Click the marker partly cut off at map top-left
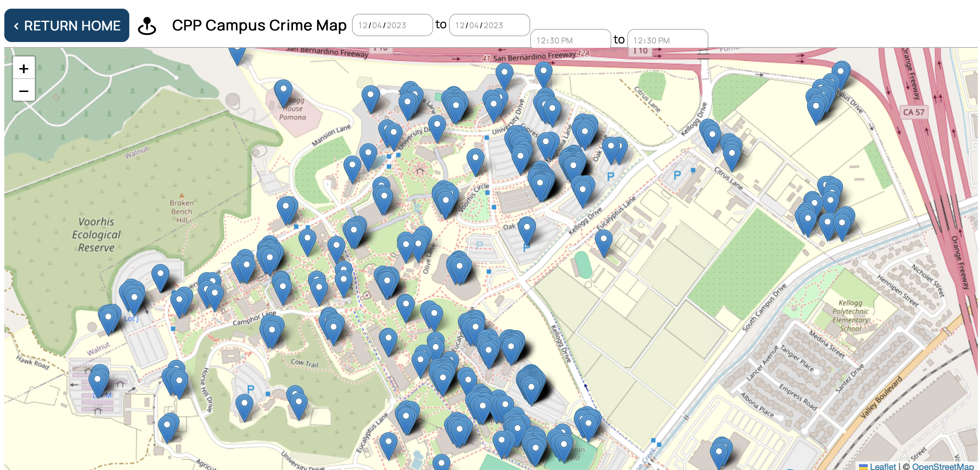This screenshot has width=980, height=470. point(237,55)
